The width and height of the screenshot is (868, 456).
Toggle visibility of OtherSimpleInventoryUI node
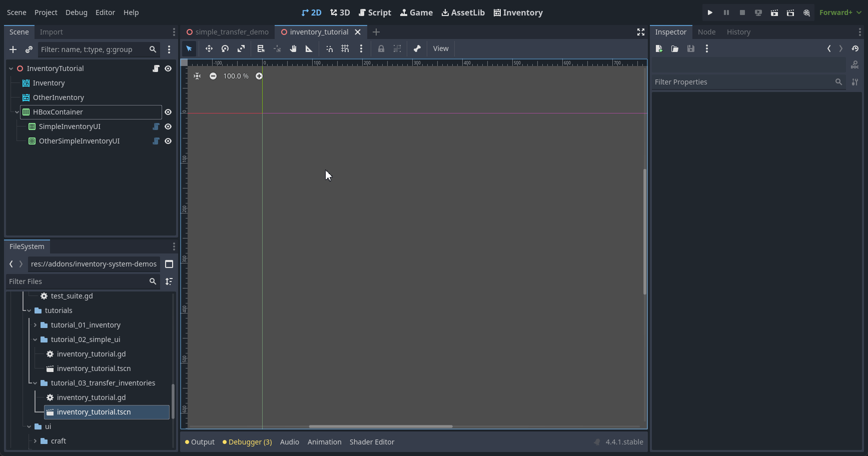coord(168,141)
